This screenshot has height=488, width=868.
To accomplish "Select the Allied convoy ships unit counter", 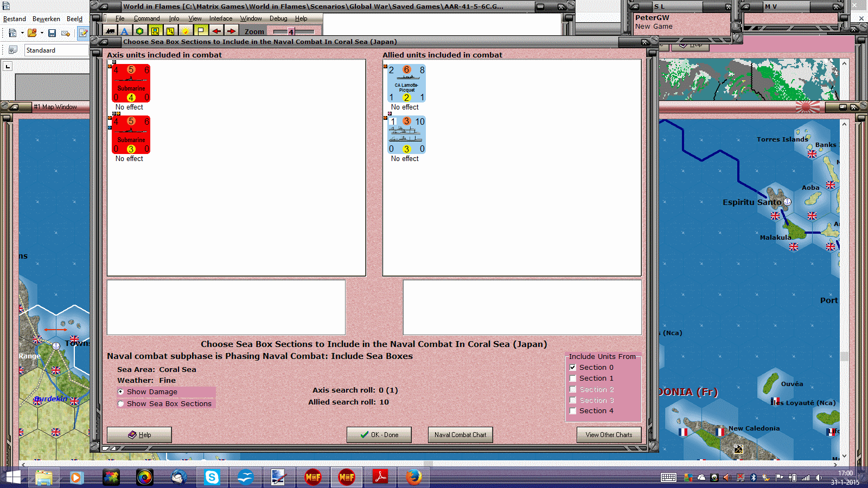I will pyautogui.click(x=406, y=135).
